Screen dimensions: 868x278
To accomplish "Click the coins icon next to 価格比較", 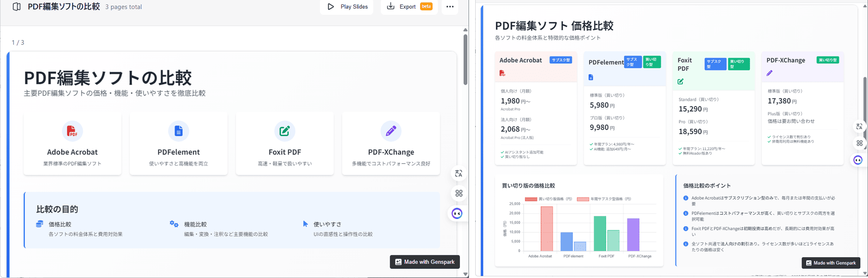I will pos(39,224).
